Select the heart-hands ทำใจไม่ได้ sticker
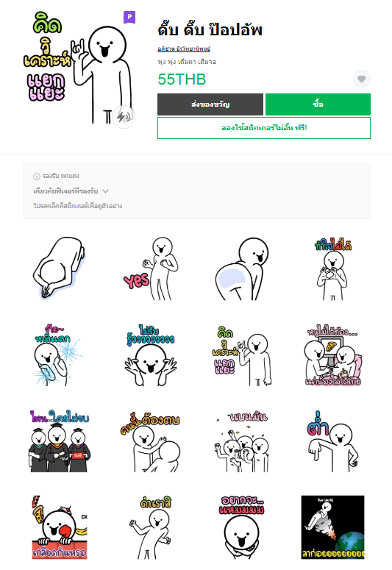The image size is (392, 570). pyautogui.click(x=332, y=269)
